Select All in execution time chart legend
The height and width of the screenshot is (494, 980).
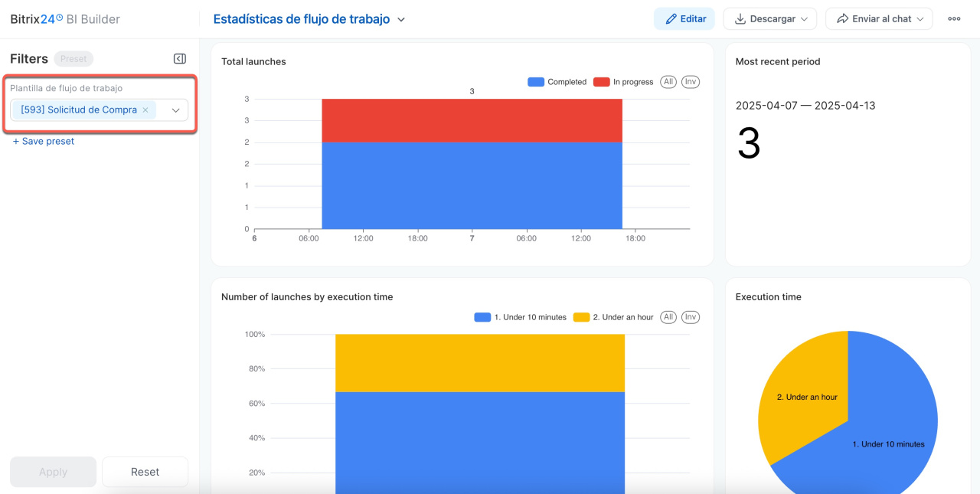(668, 317)
